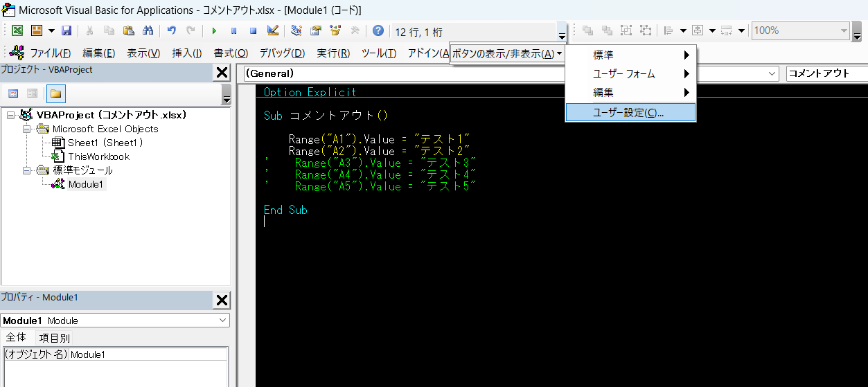Open the Center dropdown arrow
This screenshot has width=868, height=387.
(x=711, y=30)
